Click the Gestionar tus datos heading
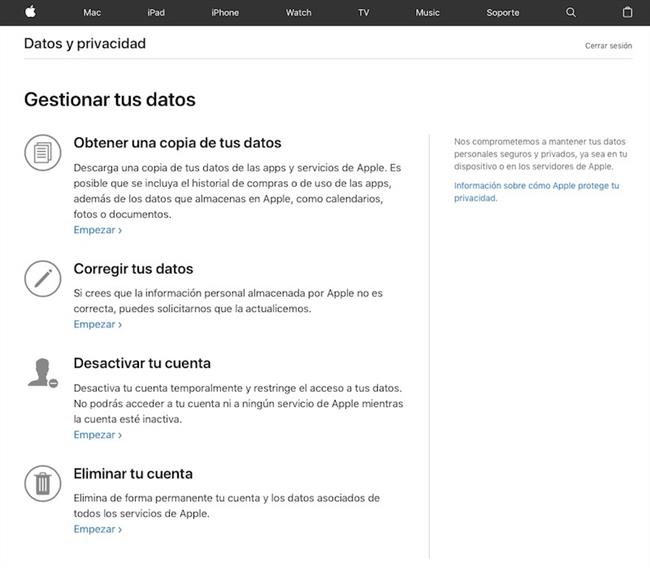 coord(110,100)
